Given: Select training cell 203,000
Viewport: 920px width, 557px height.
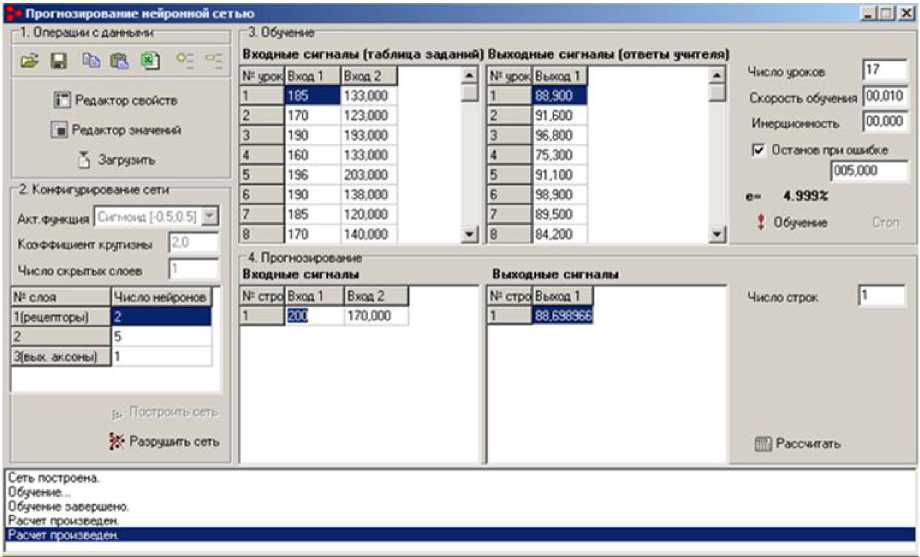Looking at the screenshot, I should click(368, 175).
